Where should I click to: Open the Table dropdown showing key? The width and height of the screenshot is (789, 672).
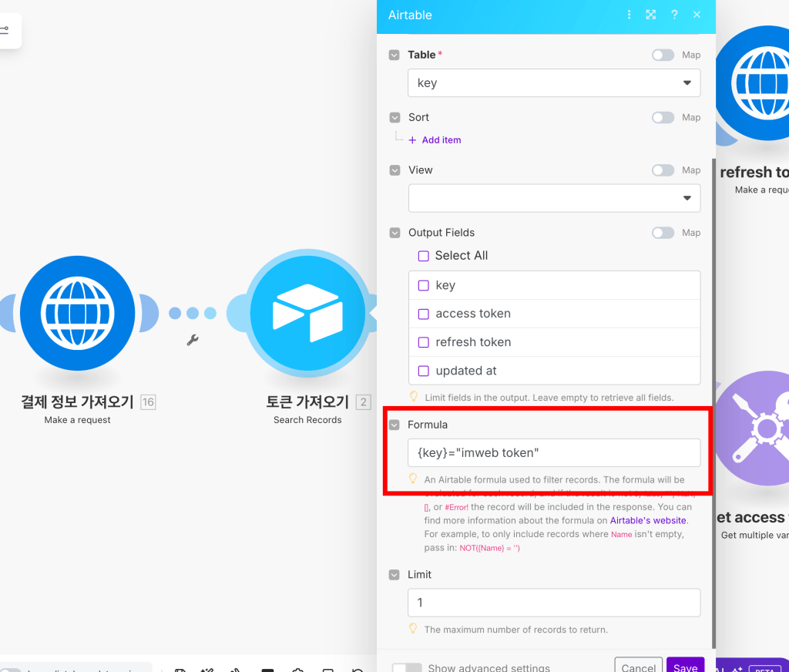coord(553,82)
